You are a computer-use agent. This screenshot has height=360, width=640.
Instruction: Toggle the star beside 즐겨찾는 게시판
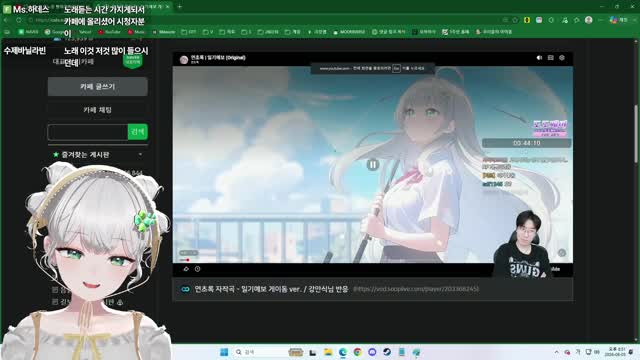(x=56, y=155)
